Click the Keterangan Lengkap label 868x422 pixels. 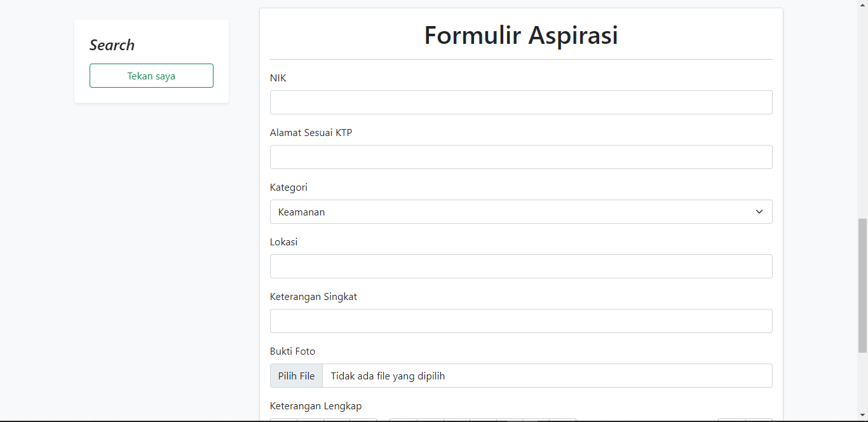coord(316,406)
